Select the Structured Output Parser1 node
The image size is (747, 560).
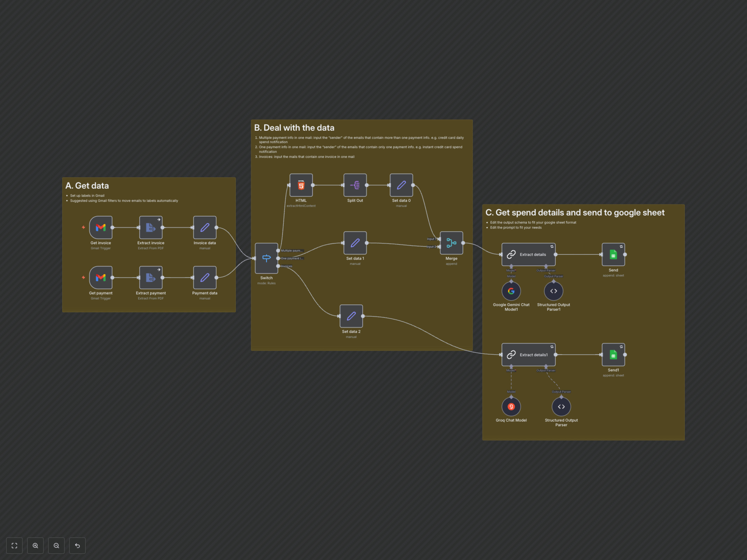coord(553,291)
